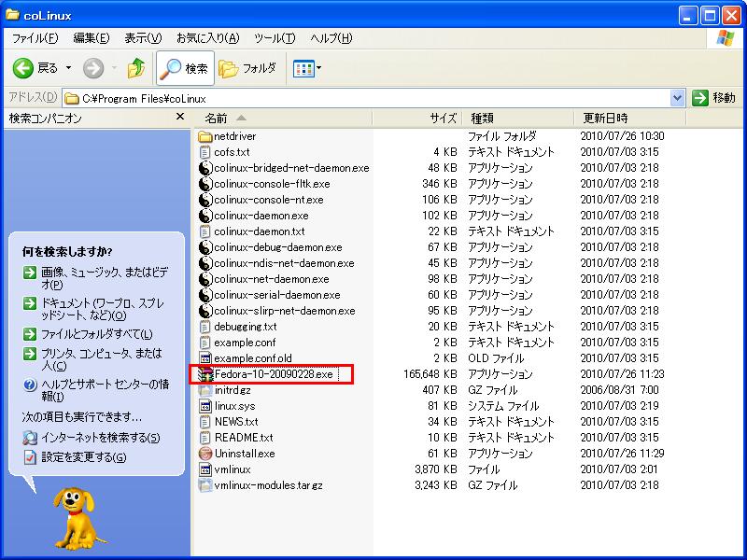
Task: Select colinux-debug-daemon.exe icon
Action: coord(205,247)
